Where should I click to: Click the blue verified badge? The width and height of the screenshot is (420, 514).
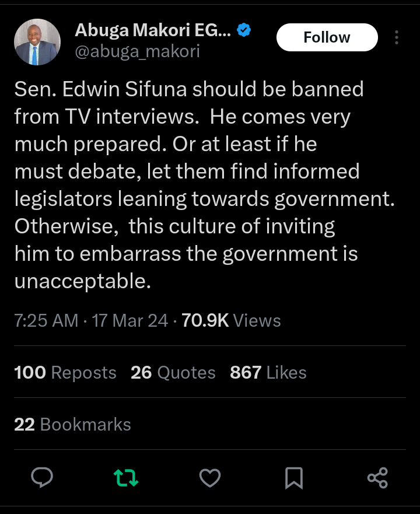(x=244, y=32)
